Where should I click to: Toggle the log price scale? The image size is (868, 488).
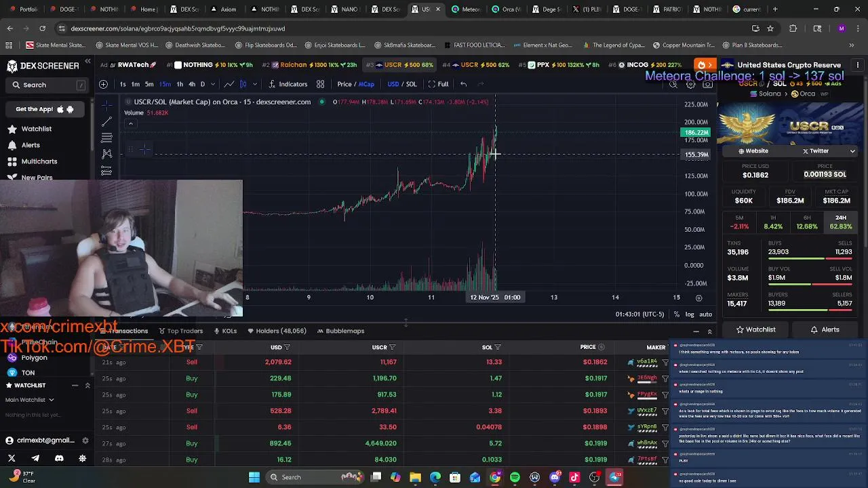[690, 314]
